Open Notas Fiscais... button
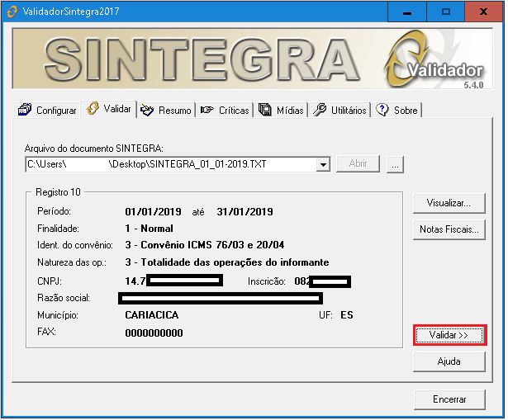 point(451,231)
